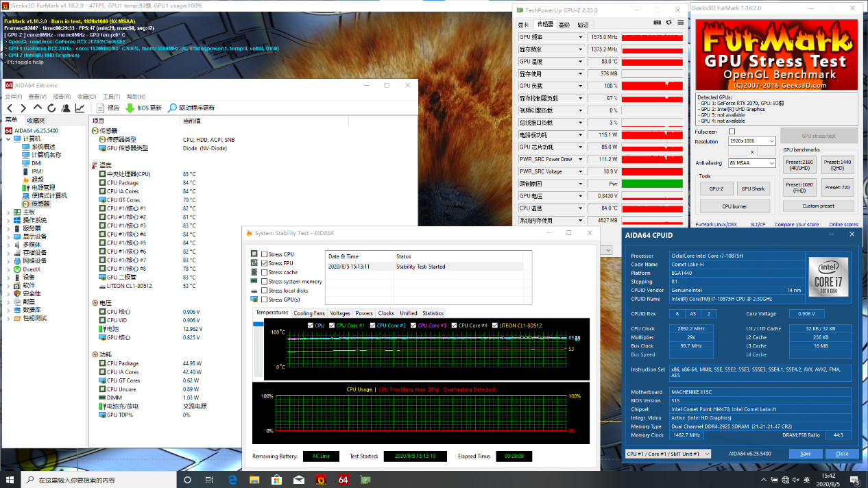Click green 限制原因 Pwr bar in GPU-Z
868x488 pixels.
click(x=651, y=184)
